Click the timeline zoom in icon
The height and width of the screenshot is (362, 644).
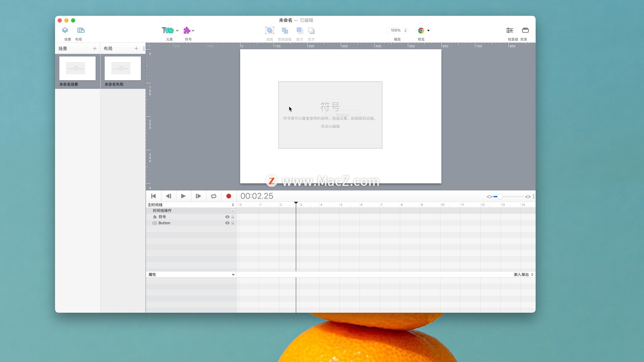528,197
